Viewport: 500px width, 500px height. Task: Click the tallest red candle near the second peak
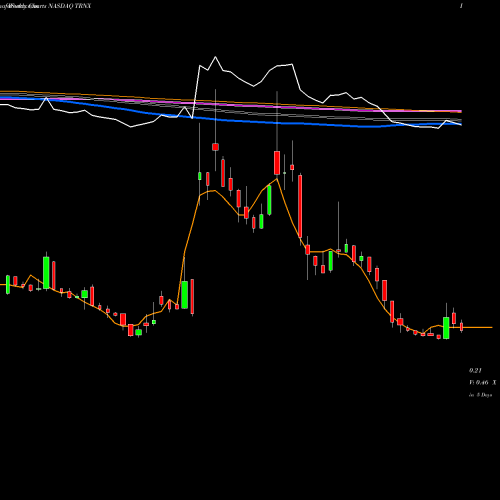300,206
